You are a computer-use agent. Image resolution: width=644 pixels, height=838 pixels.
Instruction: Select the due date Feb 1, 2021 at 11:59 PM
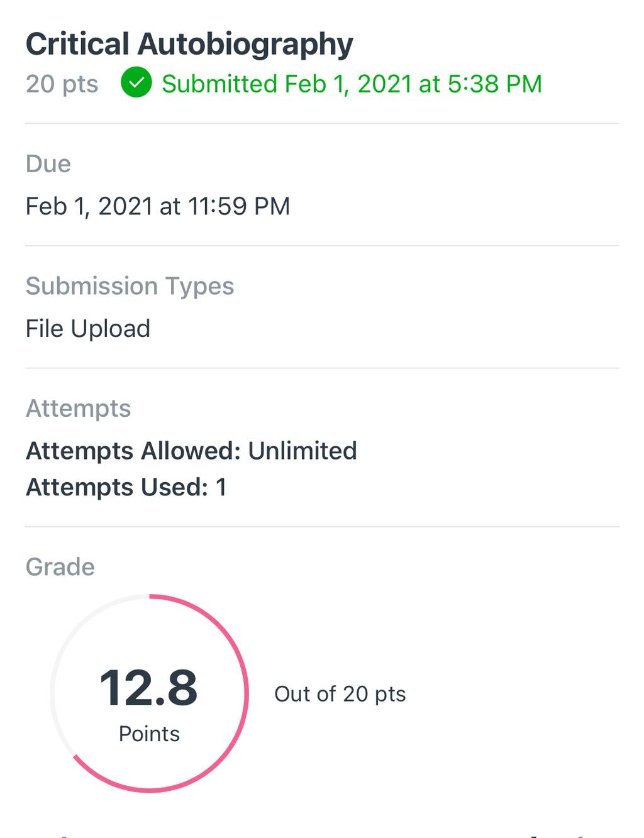[158, 207]
